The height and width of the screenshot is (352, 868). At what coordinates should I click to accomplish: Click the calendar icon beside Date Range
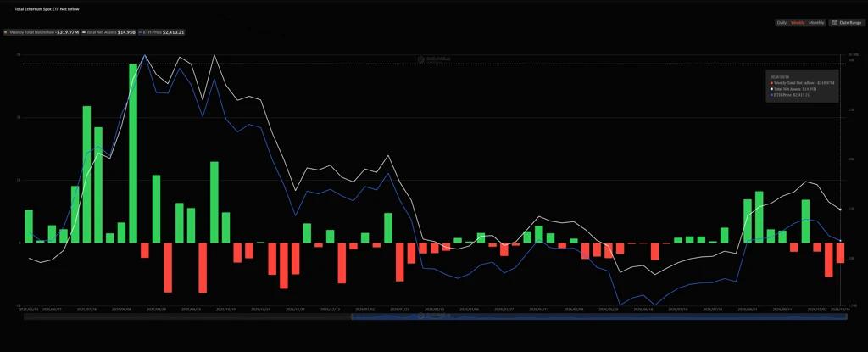click(835, 23)
